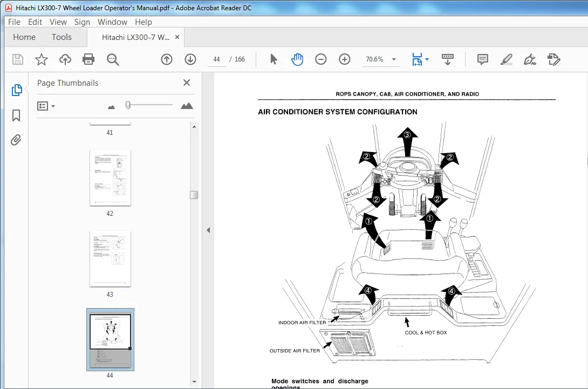The height and width of the screenshot is (389, 588).
Task: Open the Page Thumbnails sidebar icon
Action: (x=17, y=90)
